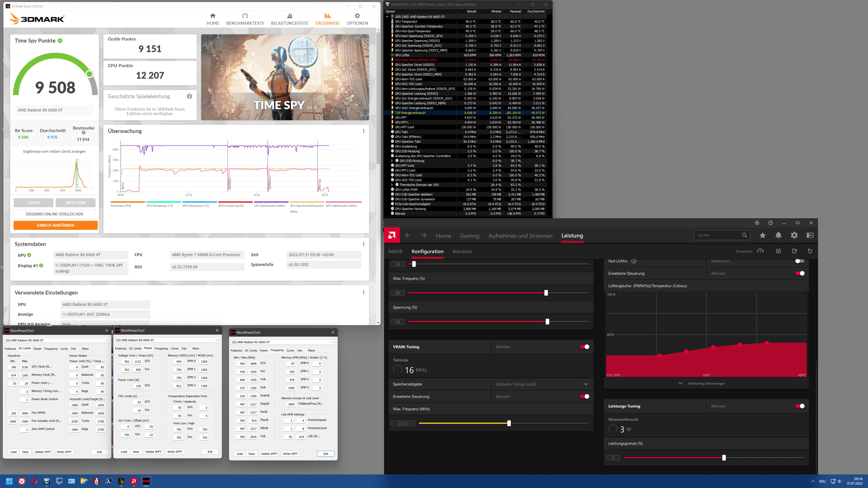The image size is (868, 488).
Task: Click ERNEUT AUSFÜHREN button
Action: click(x=56, y=225)
